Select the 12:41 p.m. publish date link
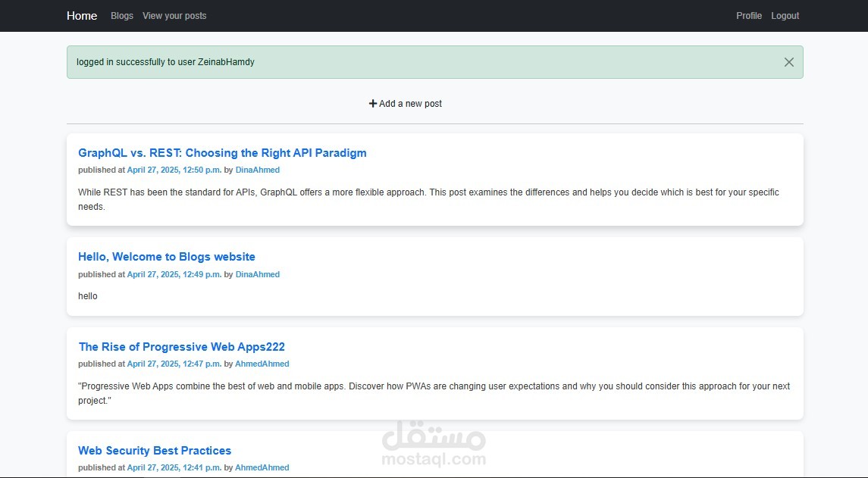Screen dimensions: 868x478 click(x=174, y=468)
